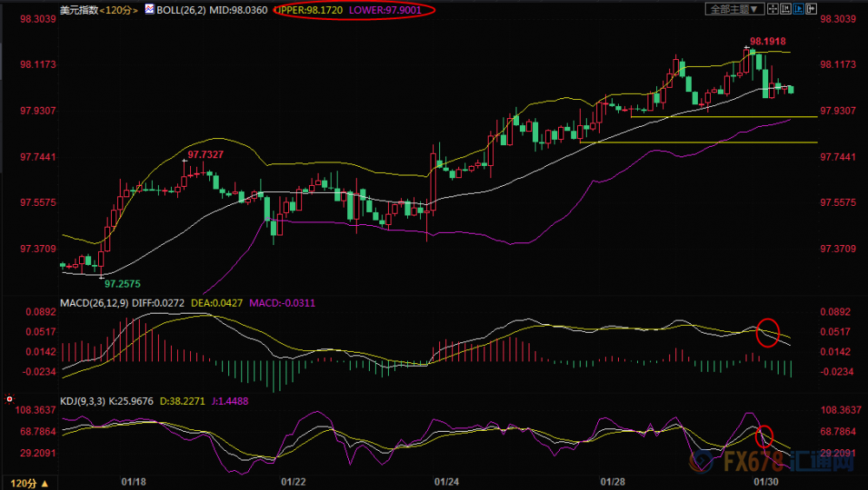Click the <120分> period label in header
Viewport: 868px width, 490px height.
tap(118, 10)
